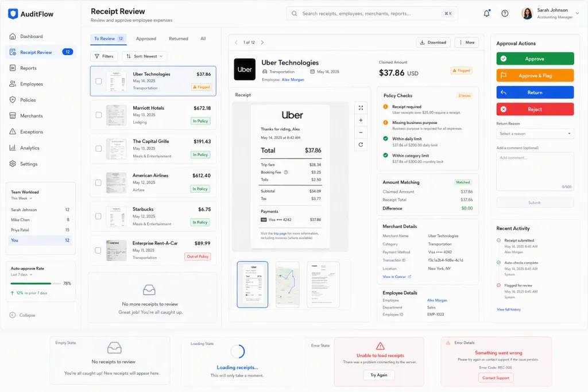Click the red Reject button

click(535, 110)
